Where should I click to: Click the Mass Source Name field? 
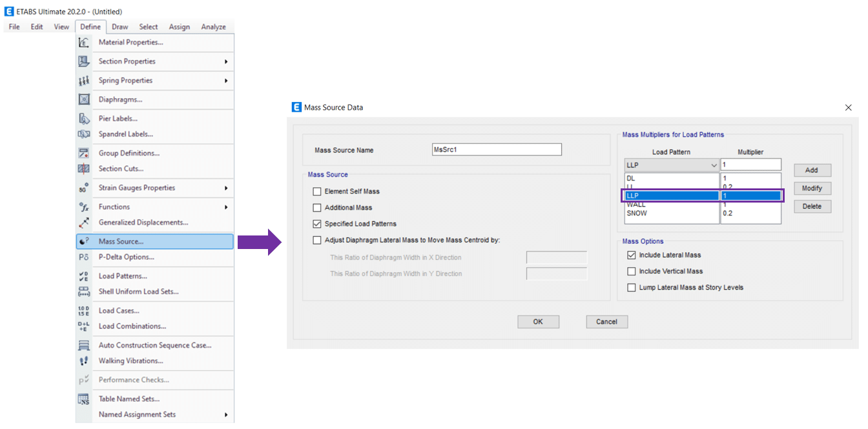pos(497,150)
